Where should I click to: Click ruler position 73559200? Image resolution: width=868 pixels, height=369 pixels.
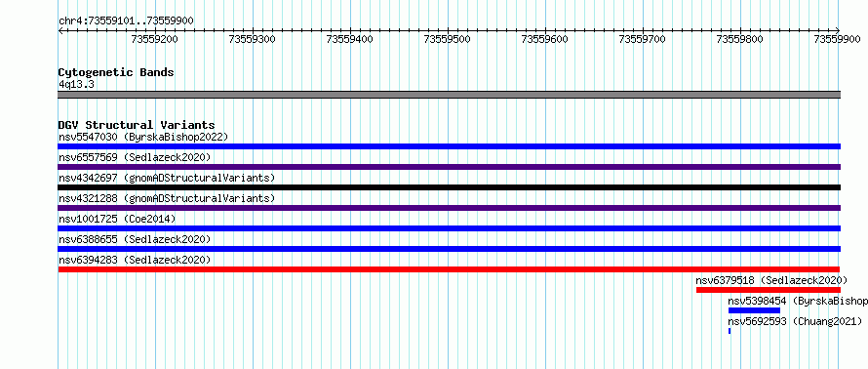[x=155, y=39]
